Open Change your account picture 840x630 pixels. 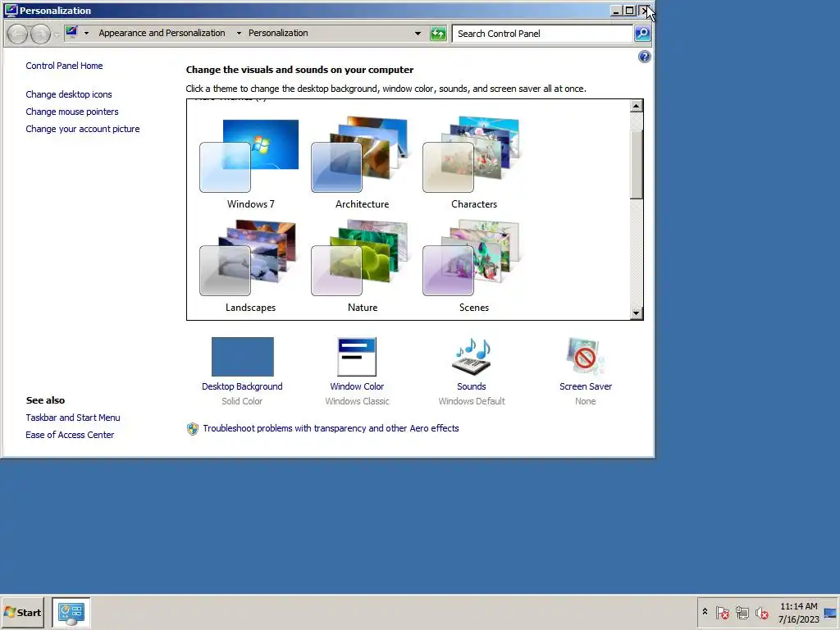click(x=83, y=129)
